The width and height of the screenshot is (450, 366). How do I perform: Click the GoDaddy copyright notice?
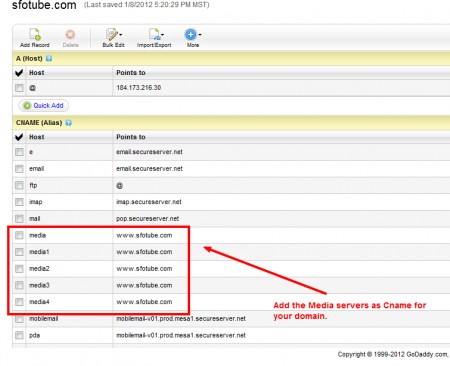[393, 354]
